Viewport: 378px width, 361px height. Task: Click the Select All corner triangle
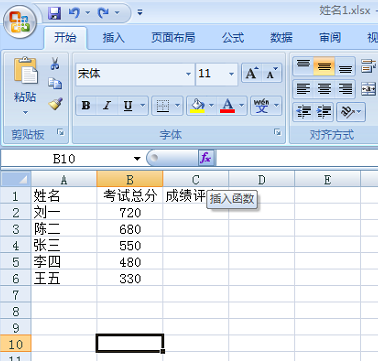pyautogui.click(x=16, y=179)
